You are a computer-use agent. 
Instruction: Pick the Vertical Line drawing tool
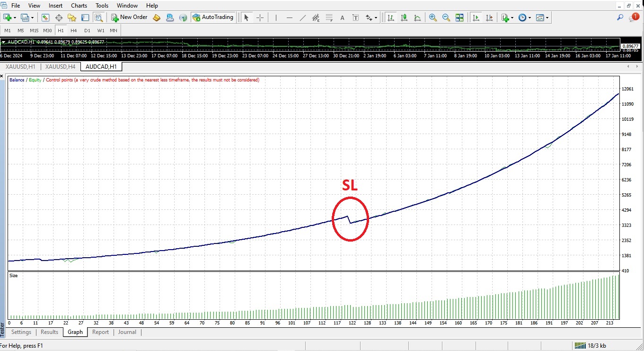click(276, 18)
